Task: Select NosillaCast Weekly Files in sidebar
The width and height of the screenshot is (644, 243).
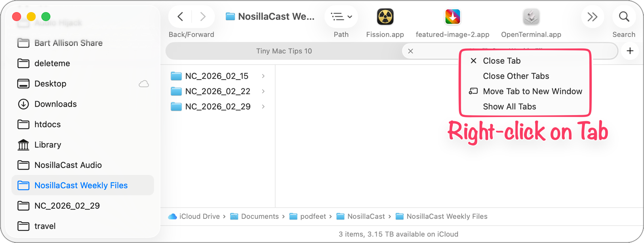Action: tap(83, 185)
